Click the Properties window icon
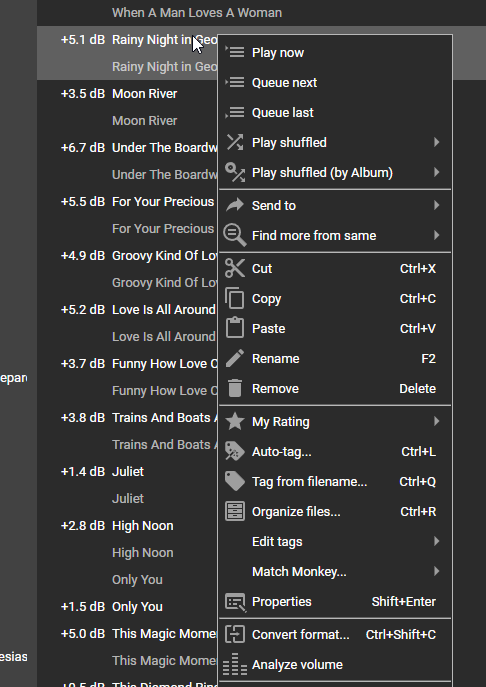486x687 pixels. 235,602
